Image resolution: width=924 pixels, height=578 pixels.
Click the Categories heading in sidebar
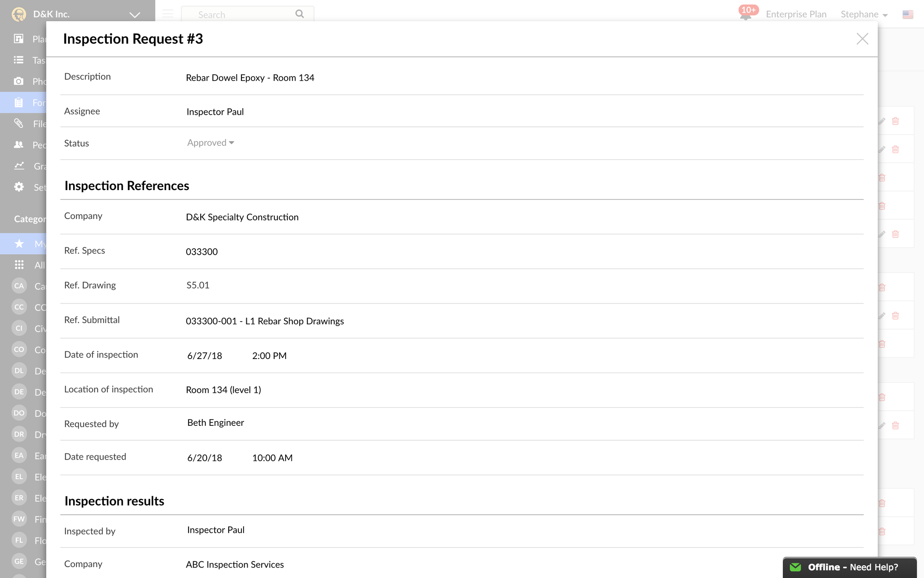[30, 219]
